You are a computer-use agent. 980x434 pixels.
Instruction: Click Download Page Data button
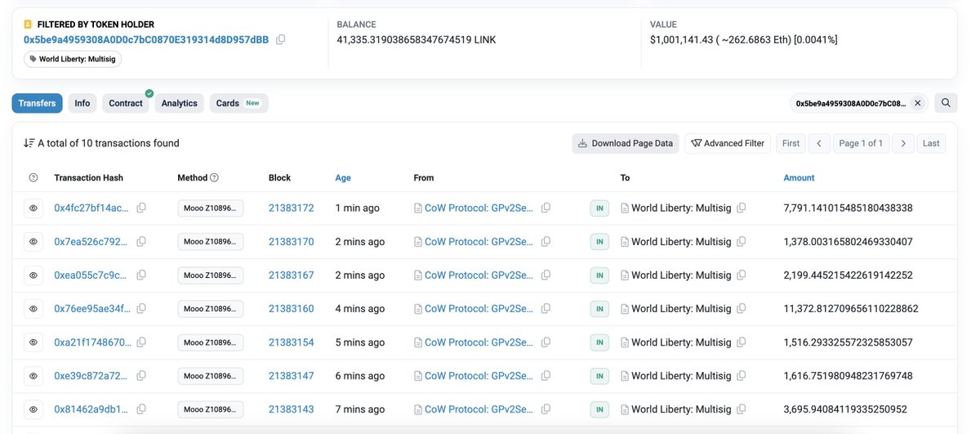click(626, 143)
